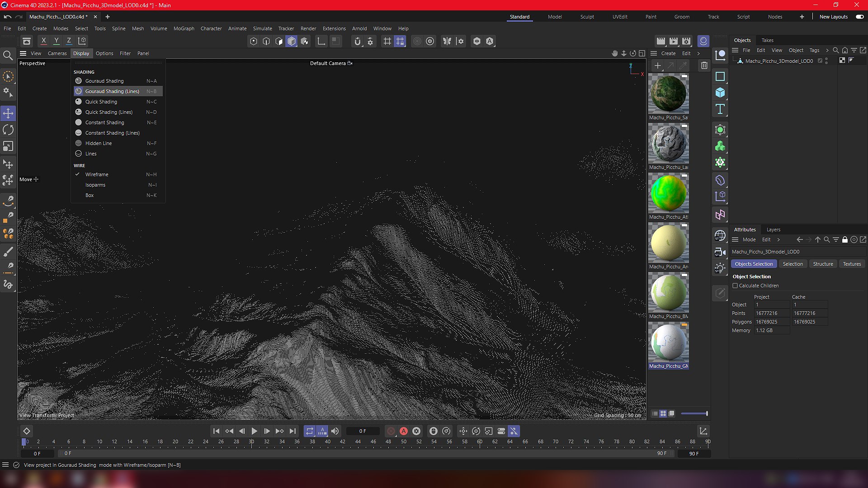Screen dimensions: 868x488
Task: Select the Rotate tool
Action: pyautogui.click(x=8, y=130)
